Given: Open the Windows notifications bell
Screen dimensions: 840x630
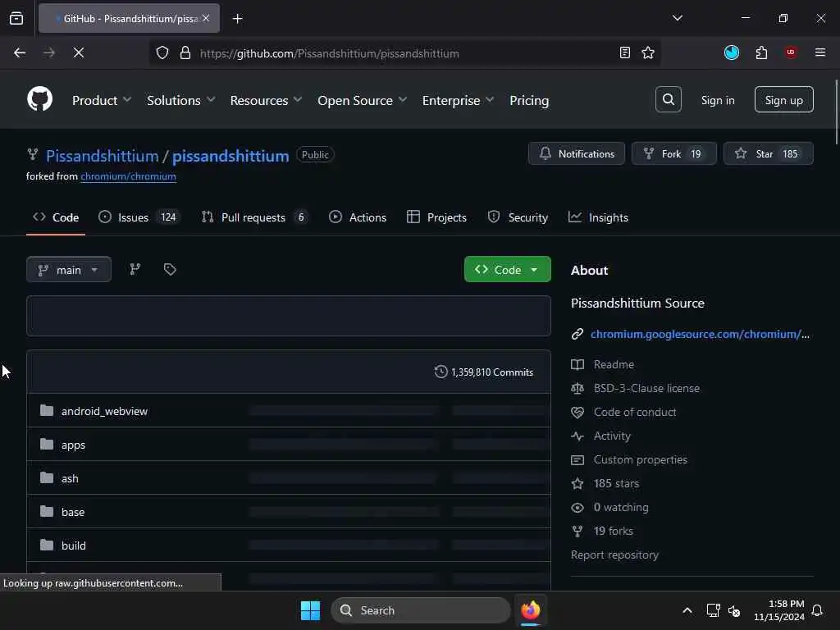Looking at the screenshot, I should pos(818,610).
